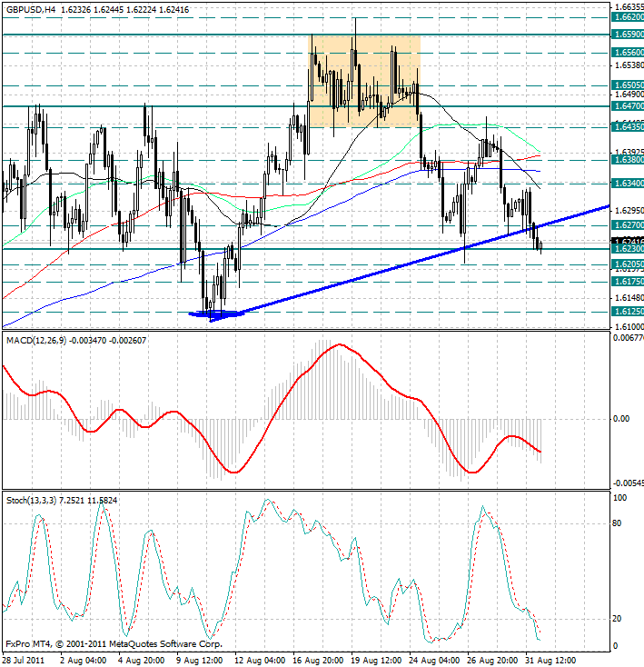
Task: Click the 16 Aug 20:00 time label
Action: click(318, 661)
